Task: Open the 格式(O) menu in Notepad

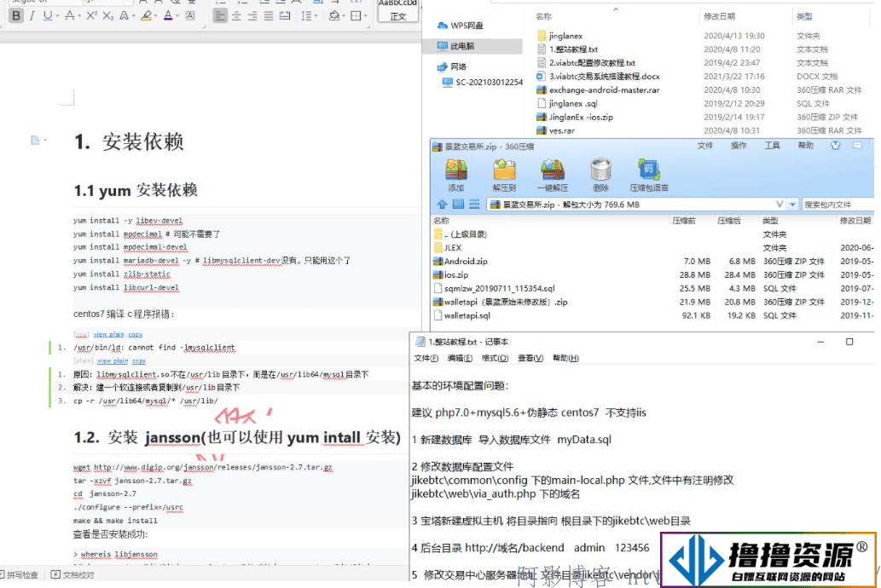Action: (x=495, y=358)
